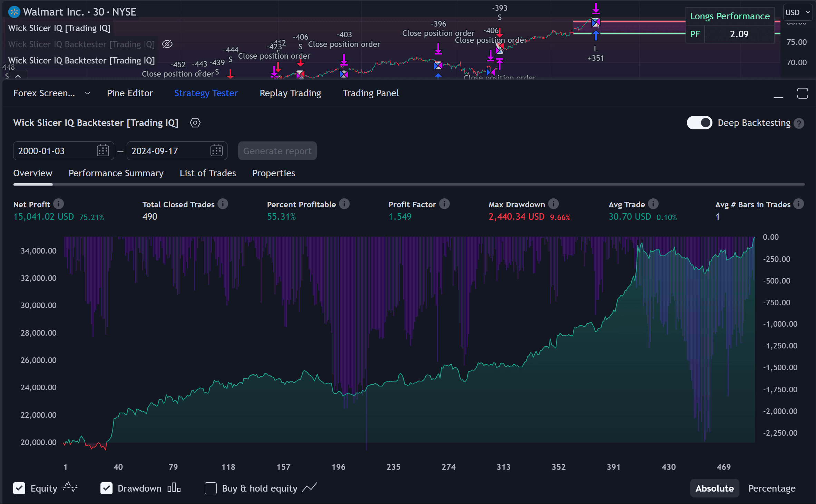Click Generate report button

click(x=277, y=151)
